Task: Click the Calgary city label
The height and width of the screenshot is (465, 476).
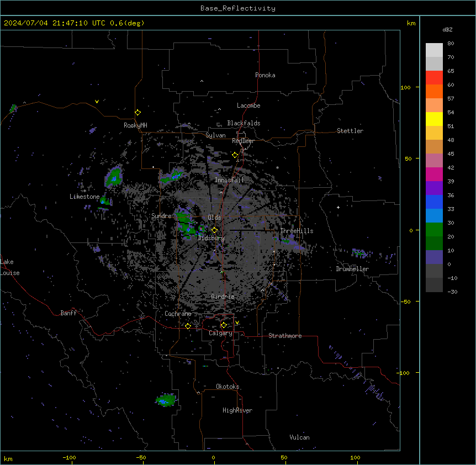Action: [x=221, y=333]
